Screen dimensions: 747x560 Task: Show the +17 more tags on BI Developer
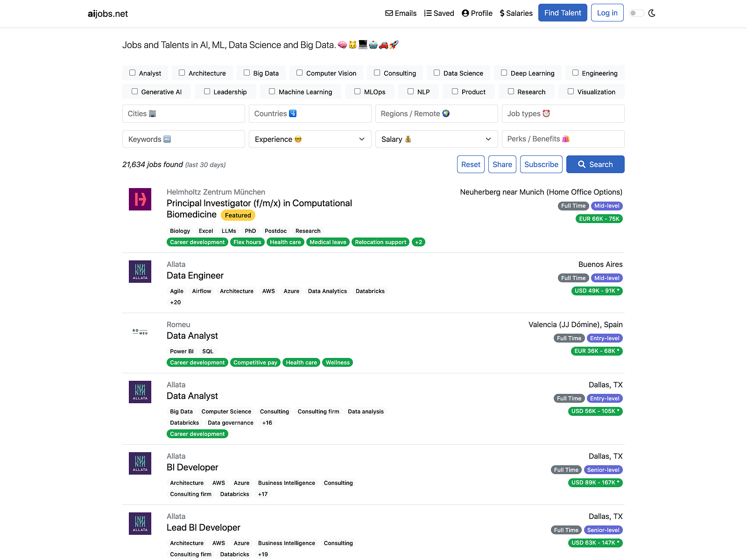click(263, 494)
